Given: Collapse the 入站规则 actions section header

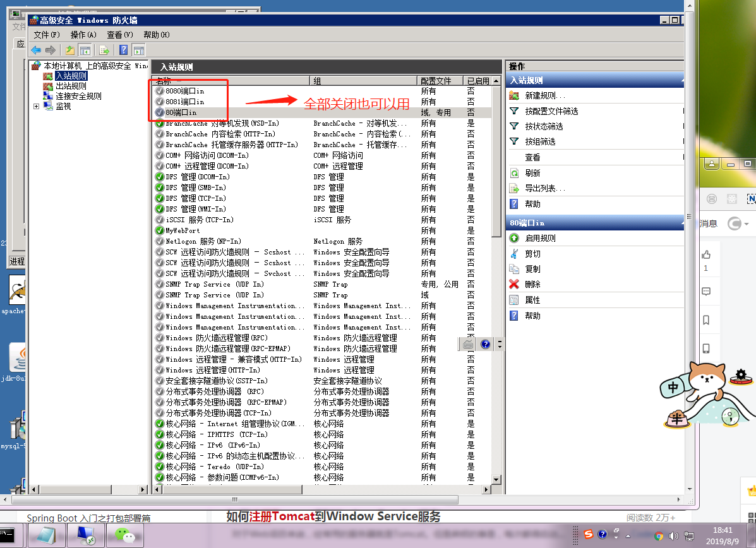Looking at the screenshot, I should (595, 80).
